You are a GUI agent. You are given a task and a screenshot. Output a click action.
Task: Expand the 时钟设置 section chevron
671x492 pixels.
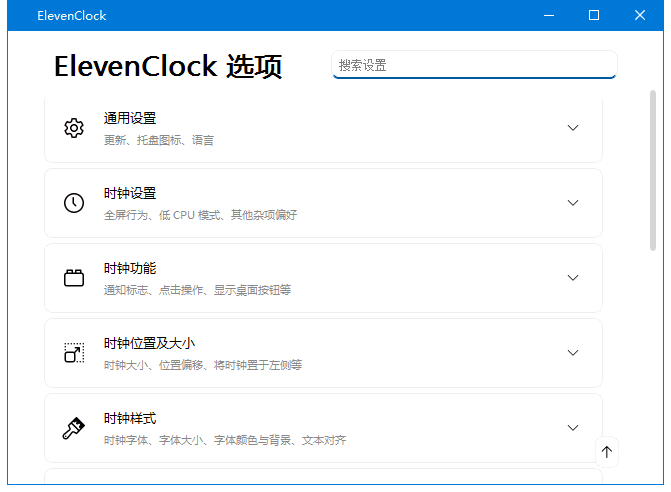573,202
